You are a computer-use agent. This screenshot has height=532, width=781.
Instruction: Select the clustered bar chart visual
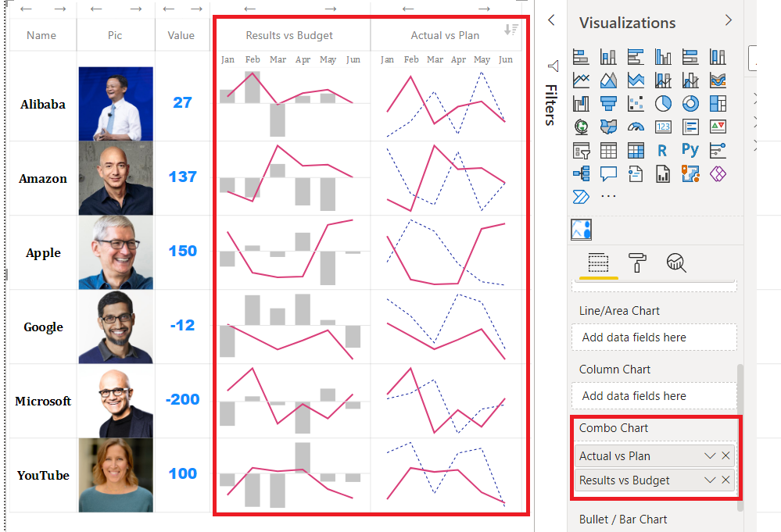(x=636, y=57)
